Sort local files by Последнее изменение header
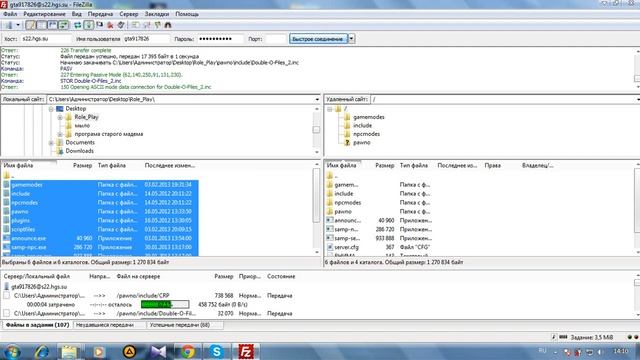640x360 pixels. [x=169, y=166]
